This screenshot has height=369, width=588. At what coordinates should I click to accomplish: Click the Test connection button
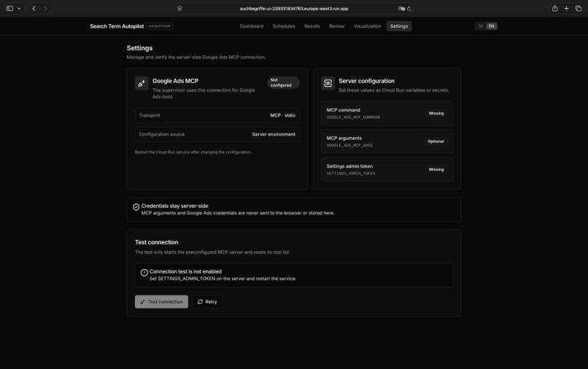(x=162, y=302)
